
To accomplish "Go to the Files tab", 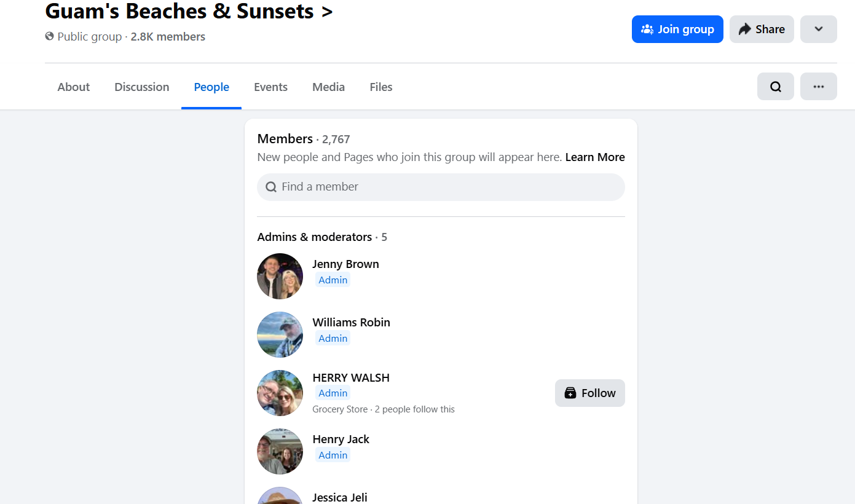I will tap(380, 87).
